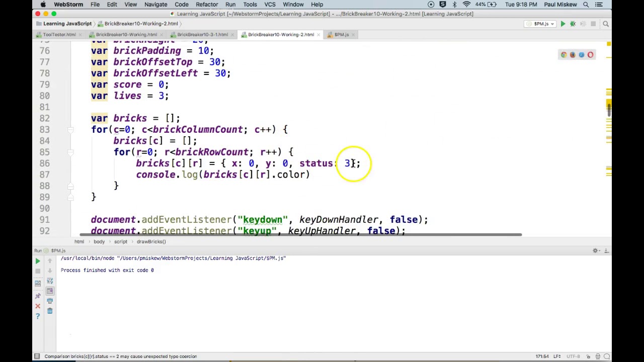The height and width of the screenshot is (362, 644).
Task: Toggle scroll to end icon in console
Action: pos(50,291)
